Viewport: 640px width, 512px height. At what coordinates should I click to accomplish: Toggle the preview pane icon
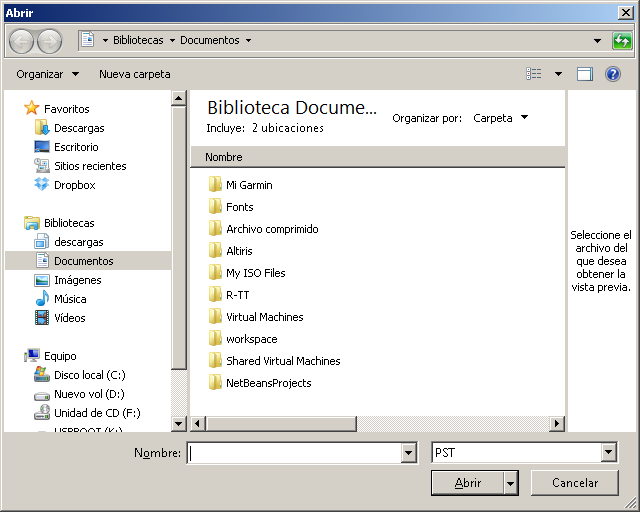(584, 74)
